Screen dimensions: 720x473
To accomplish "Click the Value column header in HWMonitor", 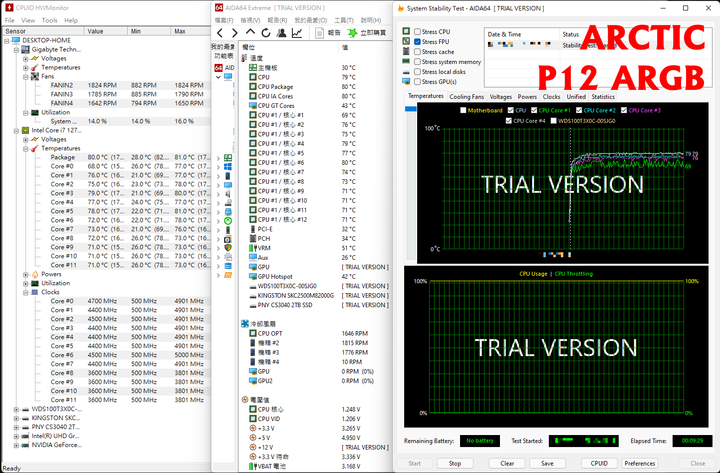I will [x=106, y=31].
